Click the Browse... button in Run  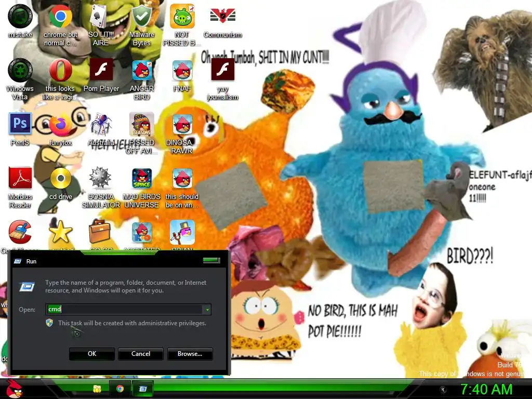coord(190,353)
